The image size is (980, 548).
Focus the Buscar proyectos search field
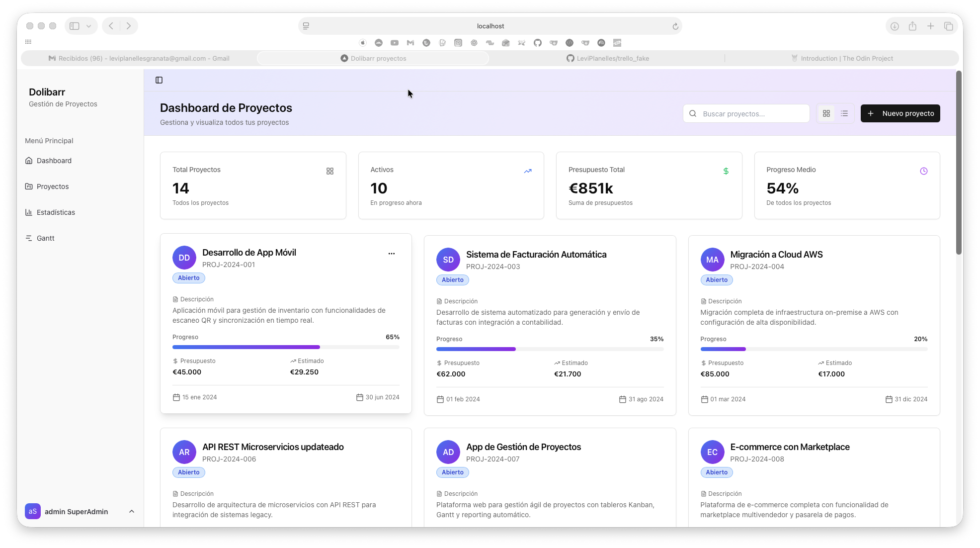pos(746,113)
